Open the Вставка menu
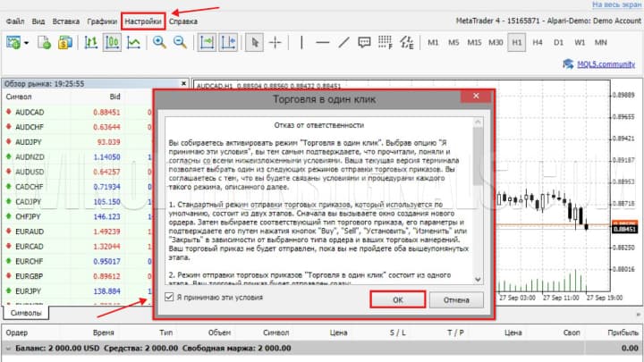This screenshot has width=644, height=362. pyautogui.click(x=65, y=21)
